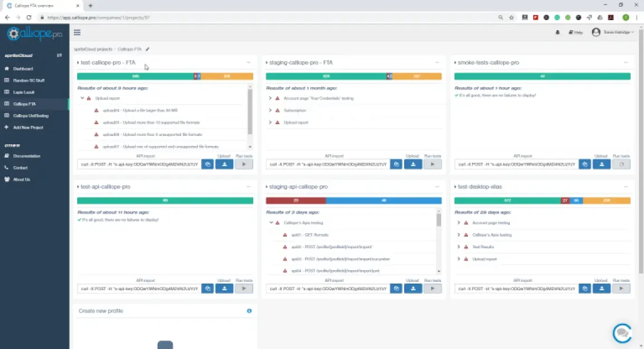Open Dashboard in sidebar
The height and width of the screenshot is (349, 644).
tap(23, 69)
